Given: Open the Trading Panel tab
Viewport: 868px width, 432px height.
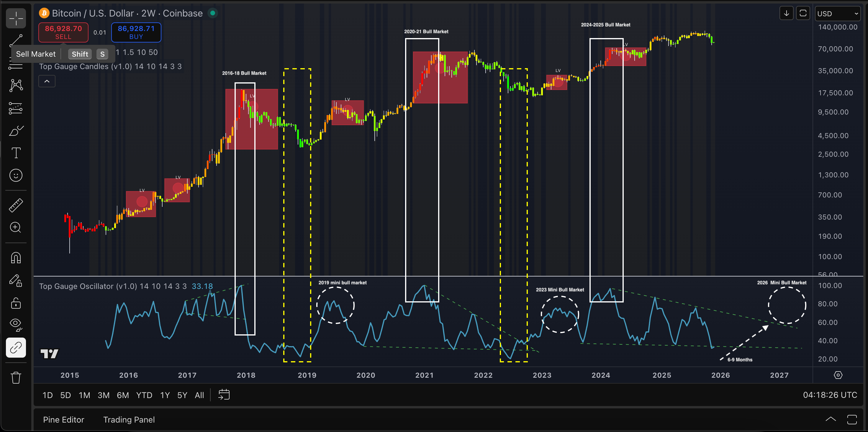Looking at the screenshot, I should [129, 420].
